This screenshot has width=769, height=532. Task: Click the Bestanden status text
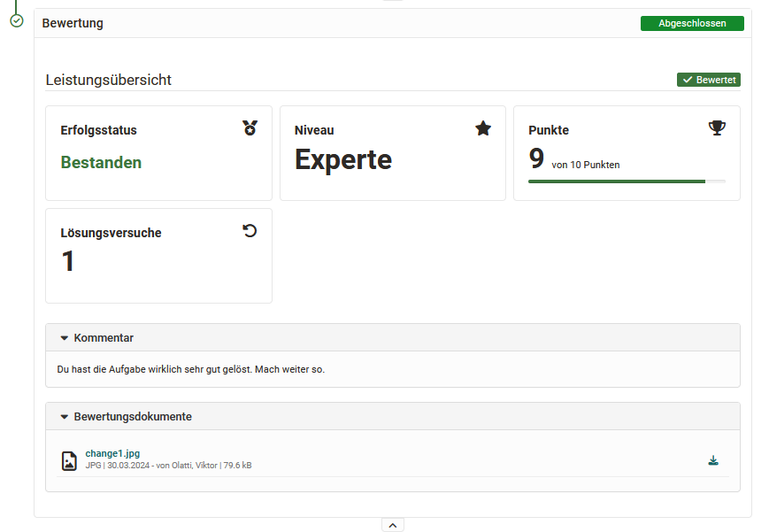[101, 162]
